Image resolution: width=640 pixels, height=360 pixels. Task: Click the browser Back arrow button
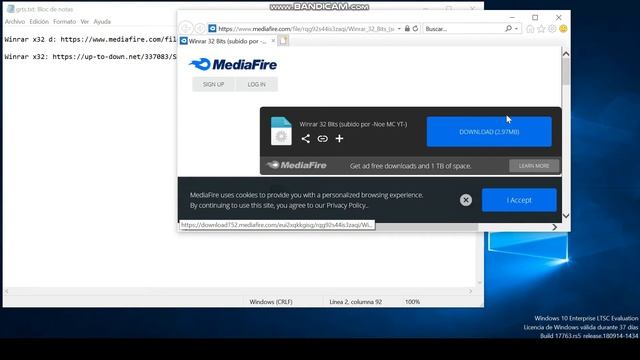[x=186, y=28]
